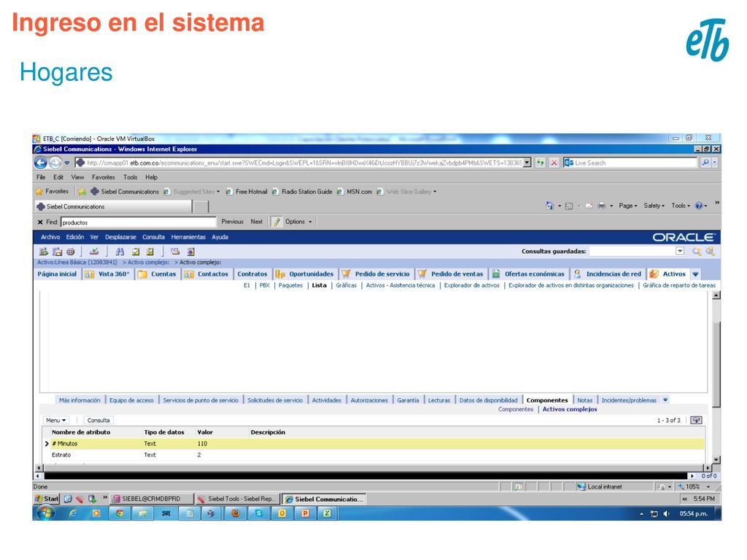Select the Más información view tab
The height and width of the screenshot is (560, 747).
click(x=80, y=400)
